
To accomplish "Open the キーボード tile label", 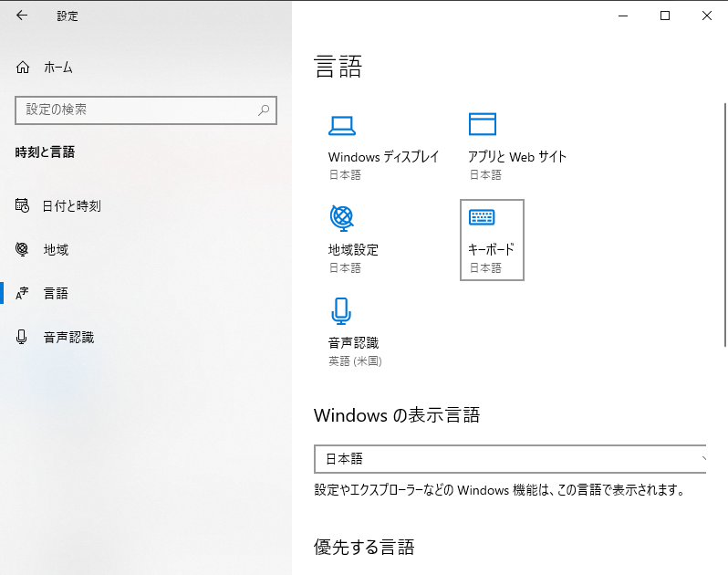I will coord(491,250).
